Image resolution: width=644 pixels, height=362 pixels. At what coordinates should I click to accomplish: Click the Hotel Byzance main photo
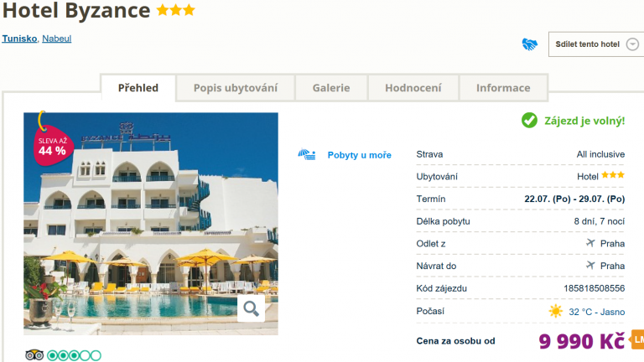(x=151, y=218)
